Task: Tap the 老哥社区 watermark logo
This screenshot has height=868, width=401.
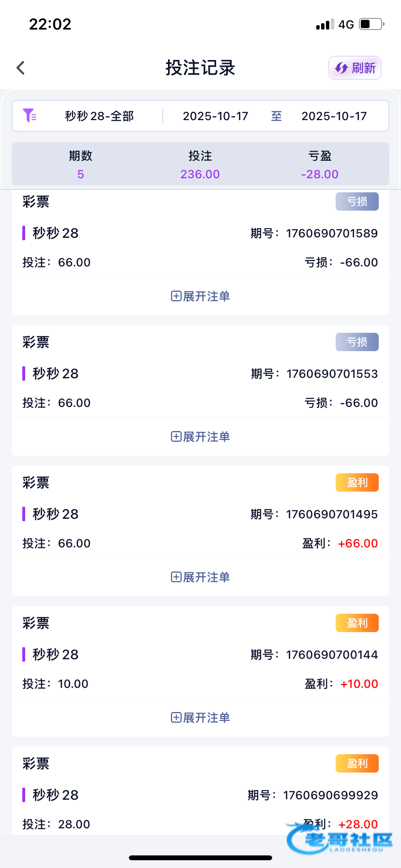Action: (340, 839)
